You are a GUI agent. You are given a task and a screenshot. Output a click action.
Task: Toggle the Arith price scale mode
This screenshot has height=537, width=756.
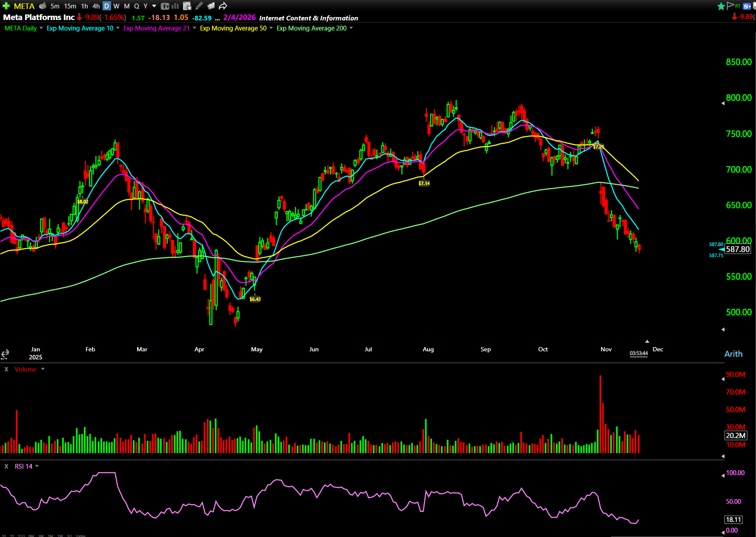click(x=733, y=354)
